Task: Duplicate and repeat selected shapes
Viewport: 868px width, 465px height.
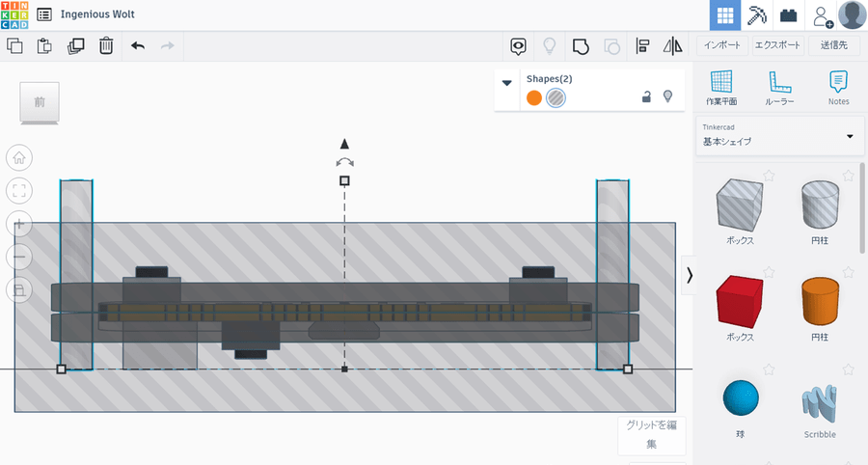Action: (x=75, y=46)
